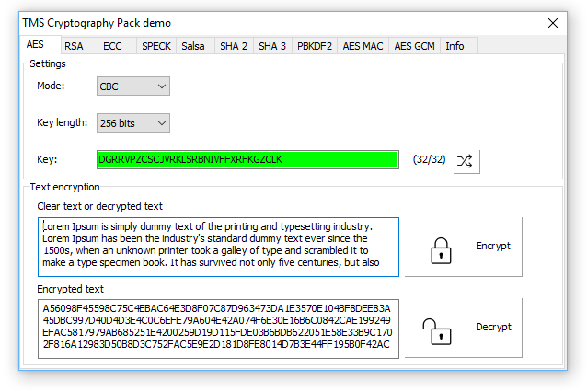Switch to the SHA 2 tab
This screenshot has width=587, height=392.
tap(233, 46)
